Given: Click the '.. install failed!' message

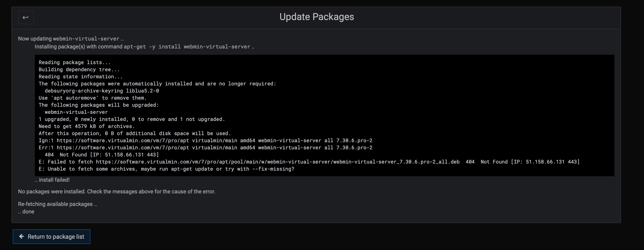Looking at the screenshot, I should tap(52, 180).
